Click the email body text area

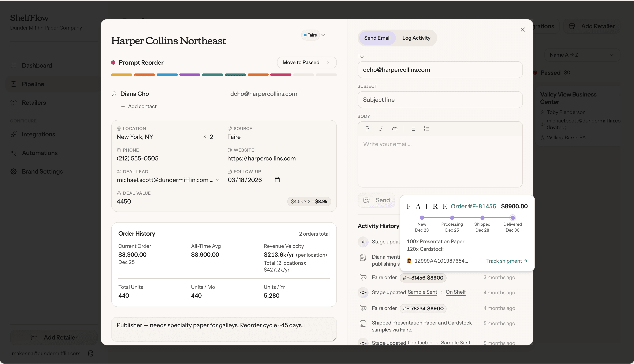440,162
